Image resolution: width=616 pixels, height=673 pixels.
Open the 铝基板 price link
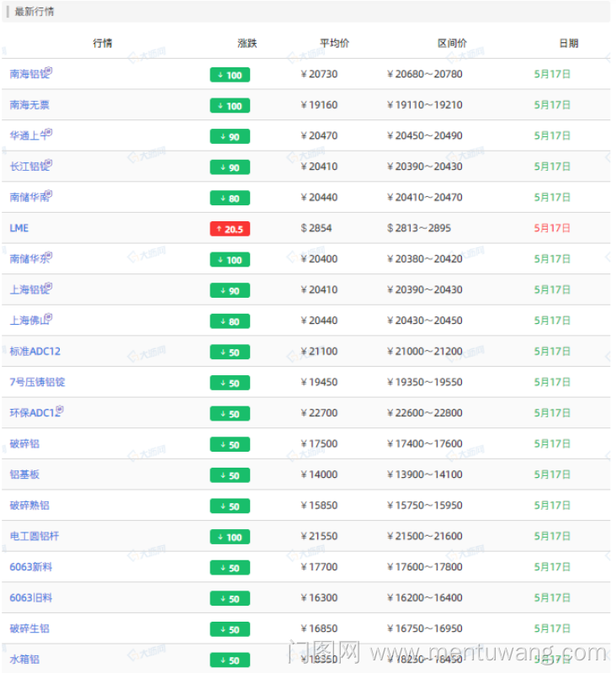[x=24, y=474]
